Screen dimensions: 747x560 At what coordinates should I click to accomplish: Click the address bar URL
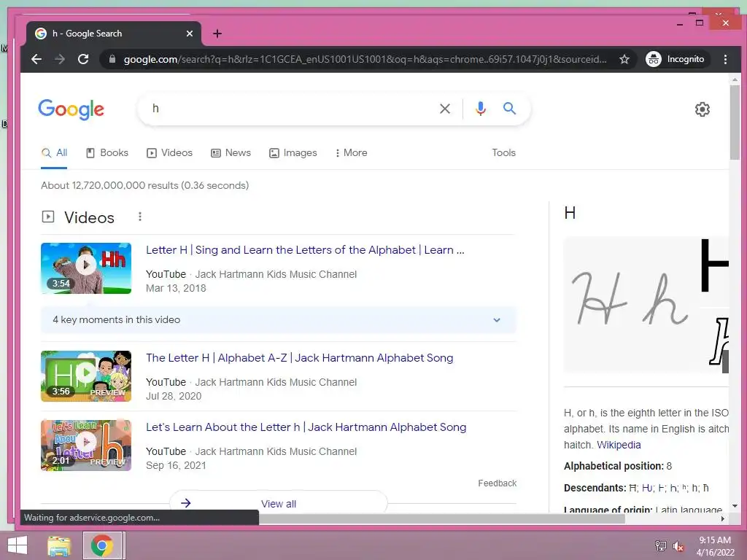pyautogui.click(x=365, y=59)
